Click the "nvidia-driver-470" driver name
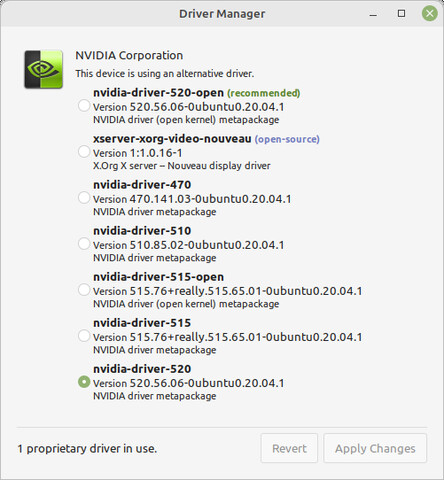Screen dimensions: 444x480 [142, 185]
